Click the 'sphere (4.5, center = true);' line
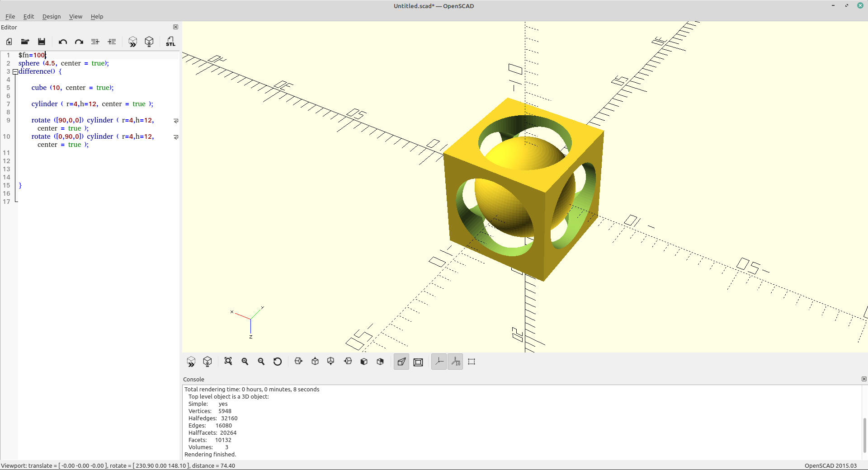The height and width of the screenshot is (470, 868). (64, 63)
